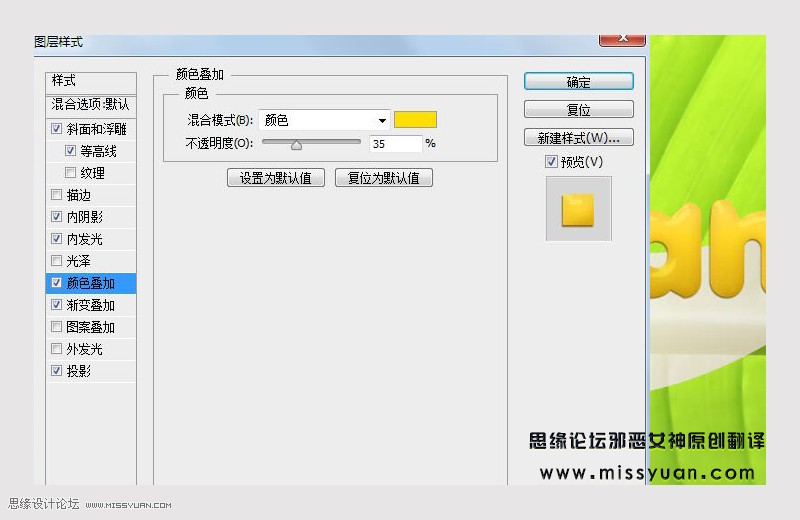Click the 设置为默认值 button
The height and width of the screenshot is (520, 800).
coord(276,178)
